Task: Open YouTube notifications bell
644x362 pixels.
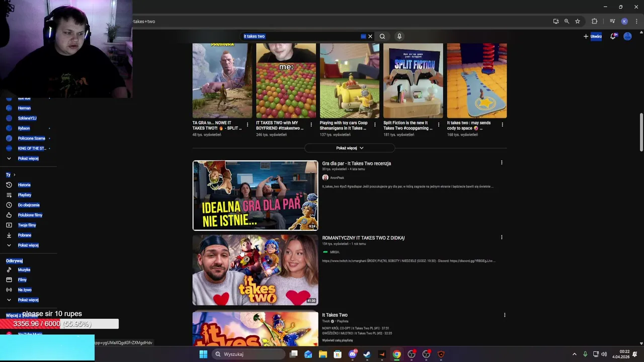Action: pos(613,36)
